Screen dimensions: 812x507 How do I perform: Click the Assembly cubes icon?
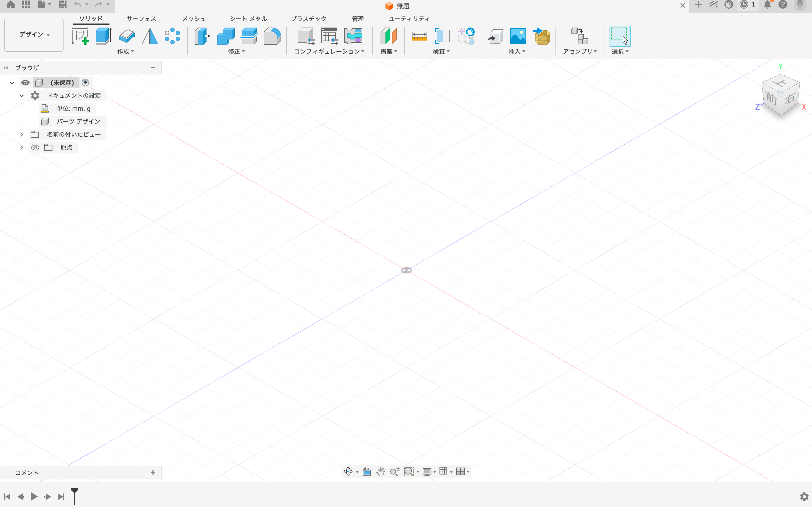coord(580,36)
